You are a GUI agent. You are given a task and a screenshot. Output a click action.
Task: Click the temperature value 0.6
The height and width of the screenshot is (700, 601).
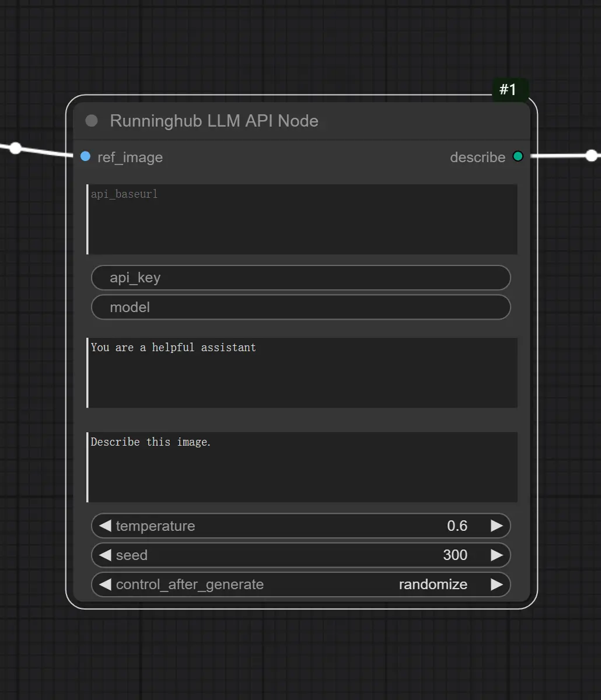[x=457, y=526]
